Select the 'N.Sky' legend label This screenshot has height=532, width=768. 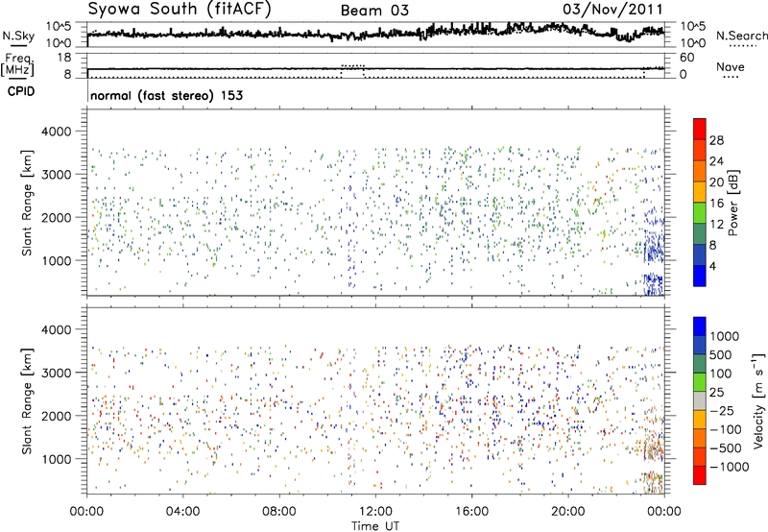pos(18,36)
